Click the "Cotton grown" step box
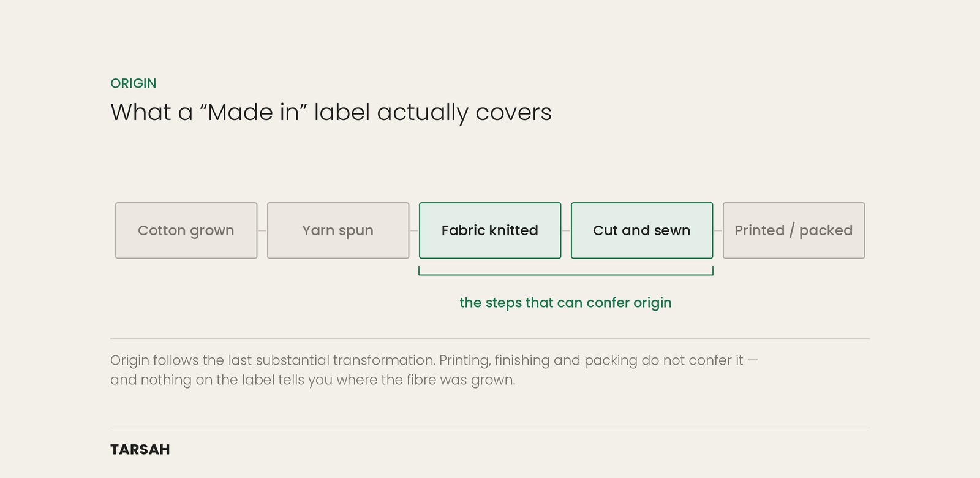980x478 pixels. point(186,230)
